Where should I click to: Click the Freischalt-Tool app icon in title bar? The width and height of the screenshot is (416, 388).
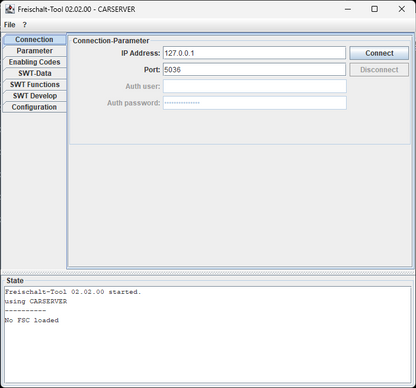(10, 9)
